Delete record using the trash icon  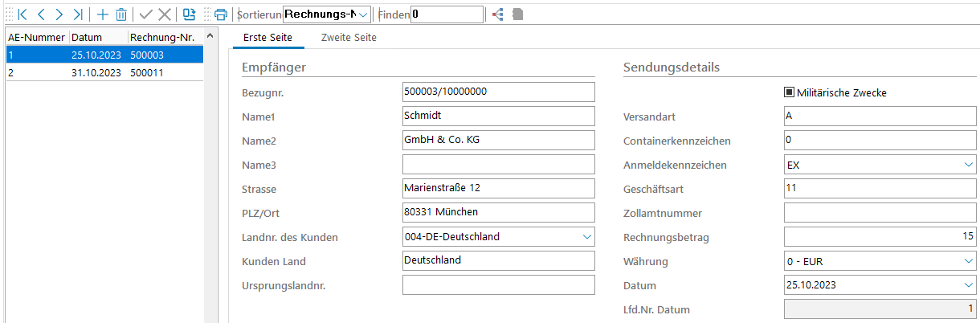click(120, 14)
